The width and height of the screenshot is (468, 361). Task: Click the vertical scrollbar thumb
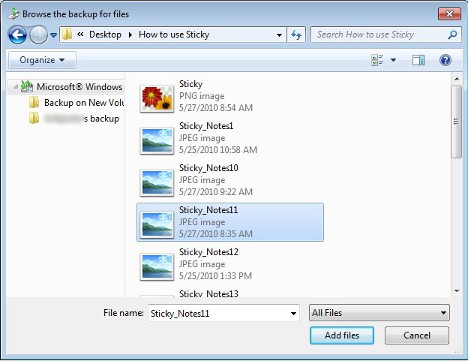pos(457,122)
